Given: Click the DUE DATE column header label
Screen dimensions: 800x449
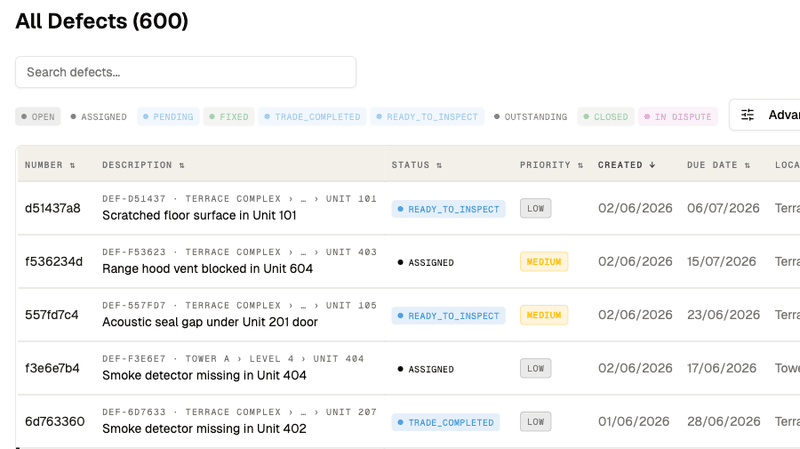Looking at the screenshot, I should pyautogui.click(x=712, y=165).
